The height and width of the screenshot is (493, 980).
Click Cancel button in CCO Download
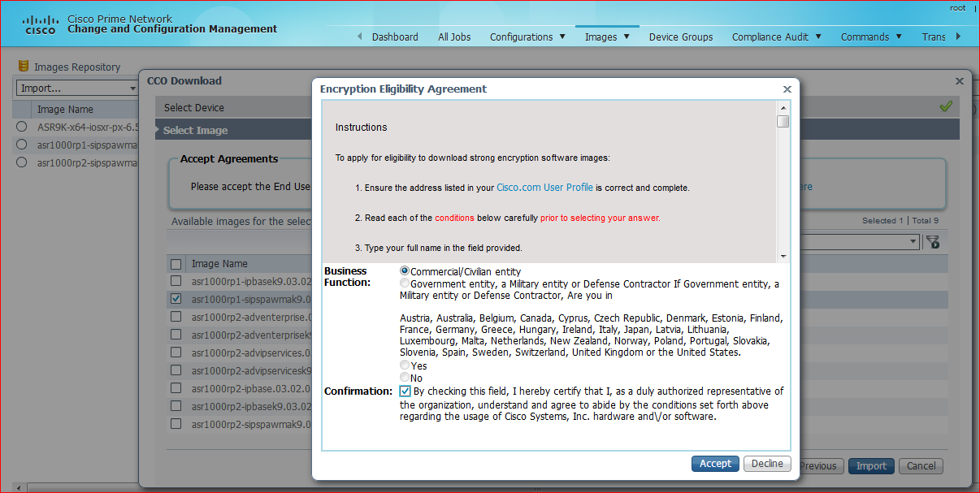(921, 466)
